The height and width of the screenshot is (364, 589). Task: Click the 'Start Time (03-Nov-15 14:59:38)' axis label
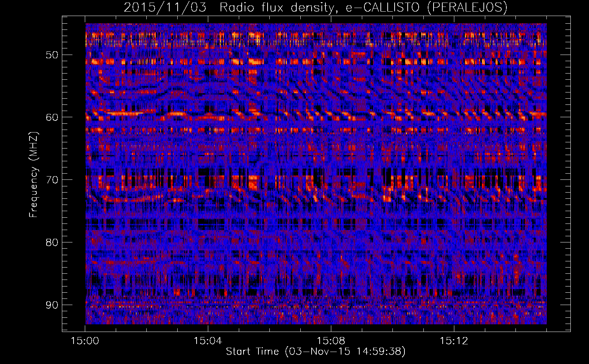[316, 352]
